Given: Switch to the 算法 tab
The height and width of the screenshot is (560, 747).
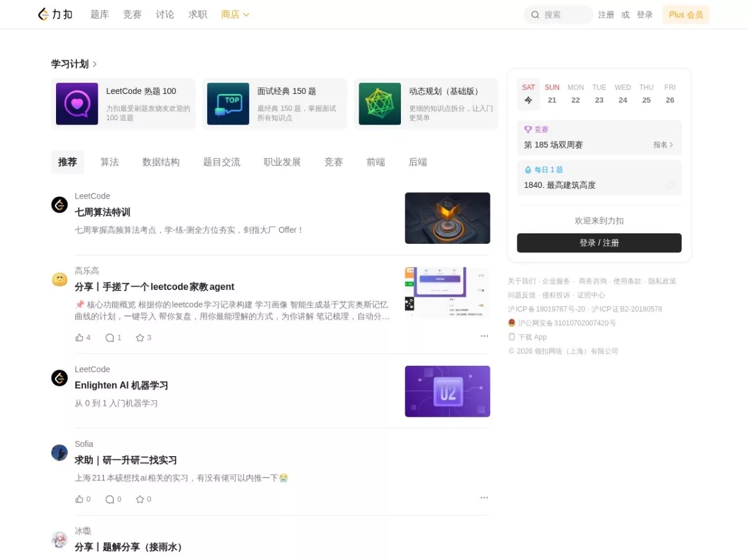Looking at the screenshot, I should click(x=110, y=162).
